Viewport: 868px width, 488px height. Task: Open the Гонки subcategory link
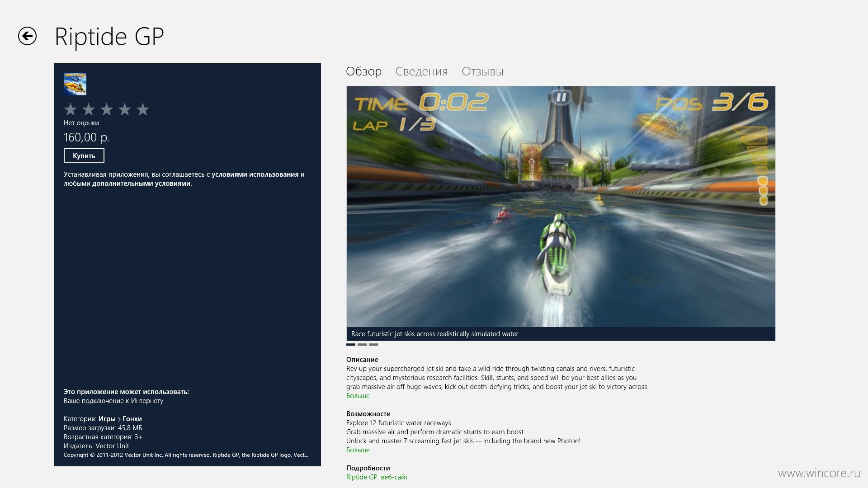[132, 419]
